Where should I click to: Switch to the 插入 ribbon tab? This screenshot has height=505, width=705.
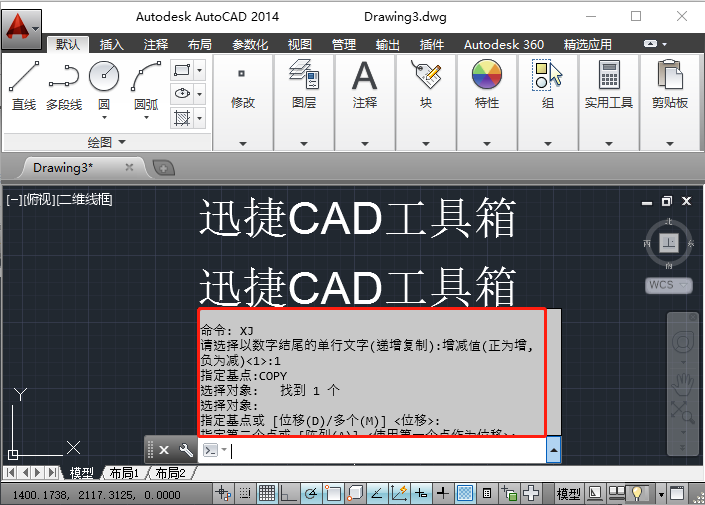pyautogui.click(x=112, y=45)
